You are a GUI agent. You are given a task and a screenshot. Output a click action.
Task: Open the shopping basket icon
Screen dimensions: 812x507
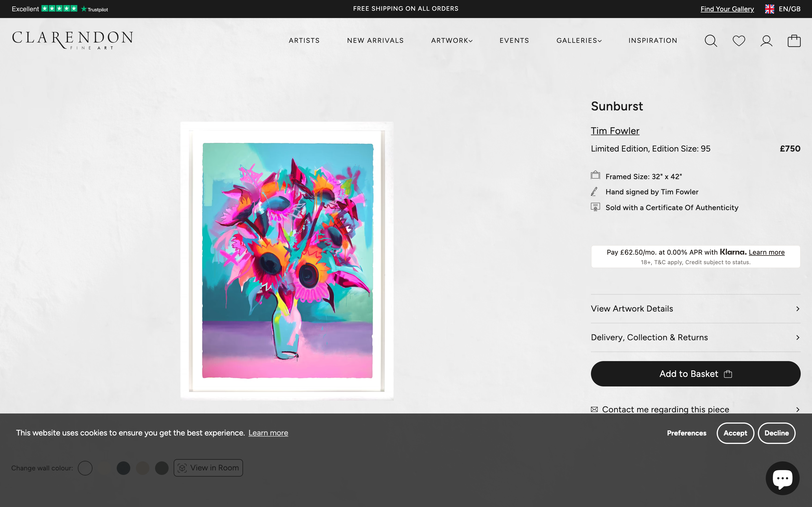[794, 41]
